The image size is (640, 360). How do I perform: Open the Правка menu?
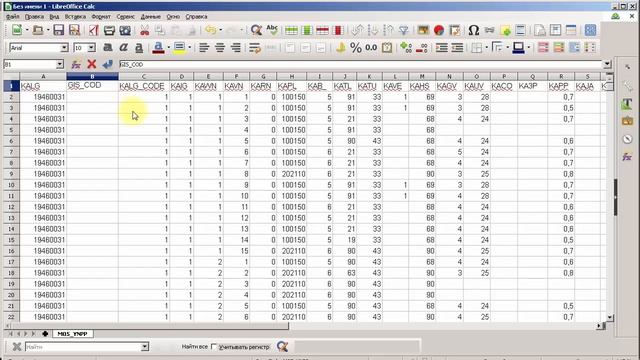(34, 17)
